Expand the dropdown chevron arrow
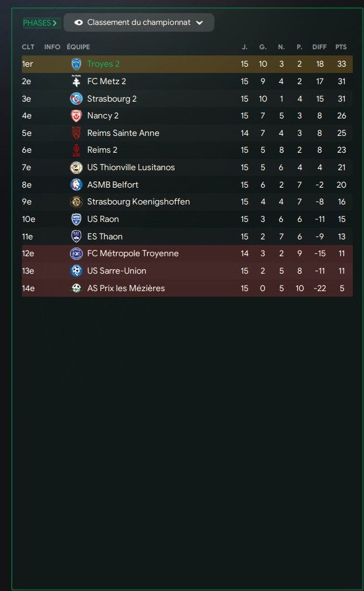The image size is (364, 591). point(199,22)
